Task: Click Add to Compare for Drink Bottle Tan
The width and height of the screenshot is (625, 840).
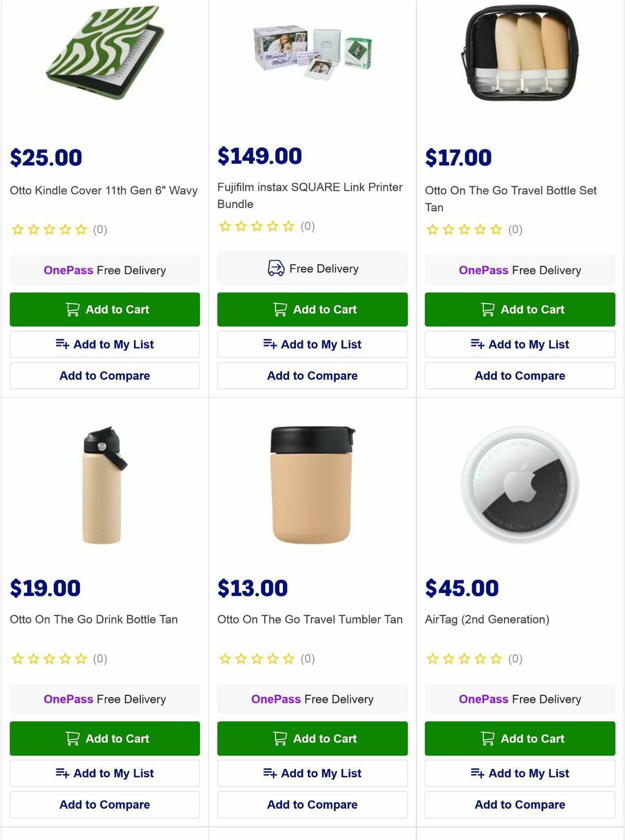Action: coord(105,804)
